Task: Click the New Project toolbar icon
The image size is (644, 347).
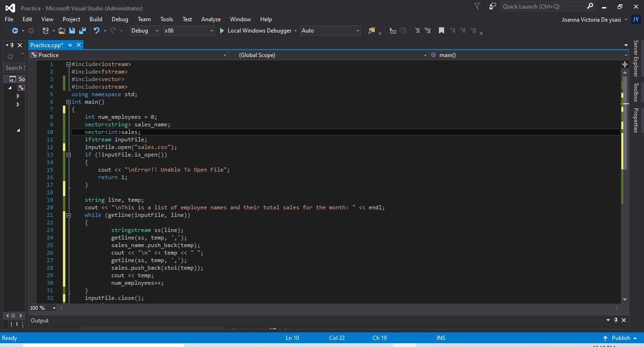Action: pos(45,31)
